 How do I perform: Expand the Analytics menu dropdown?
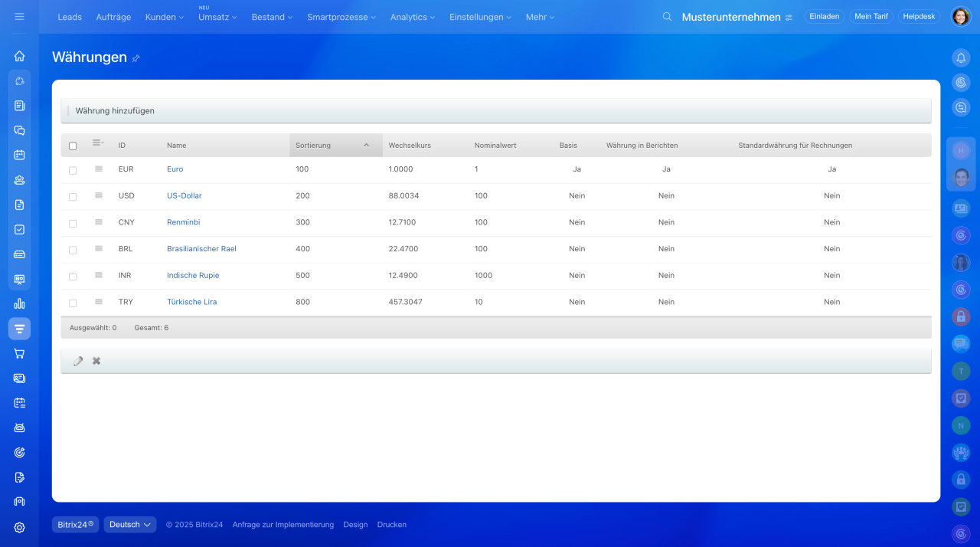tap(413, 17)
